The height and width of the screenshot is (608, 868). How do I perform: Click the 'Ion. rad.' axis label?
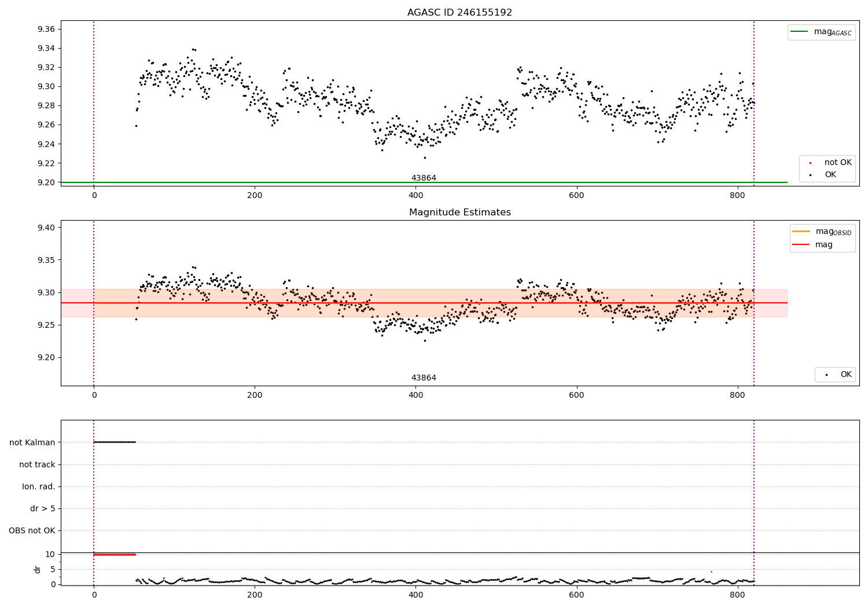[39, 486]
